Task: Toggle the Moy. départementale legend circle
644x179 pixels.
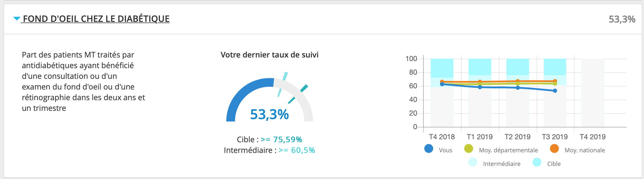Action: (469, 148)
